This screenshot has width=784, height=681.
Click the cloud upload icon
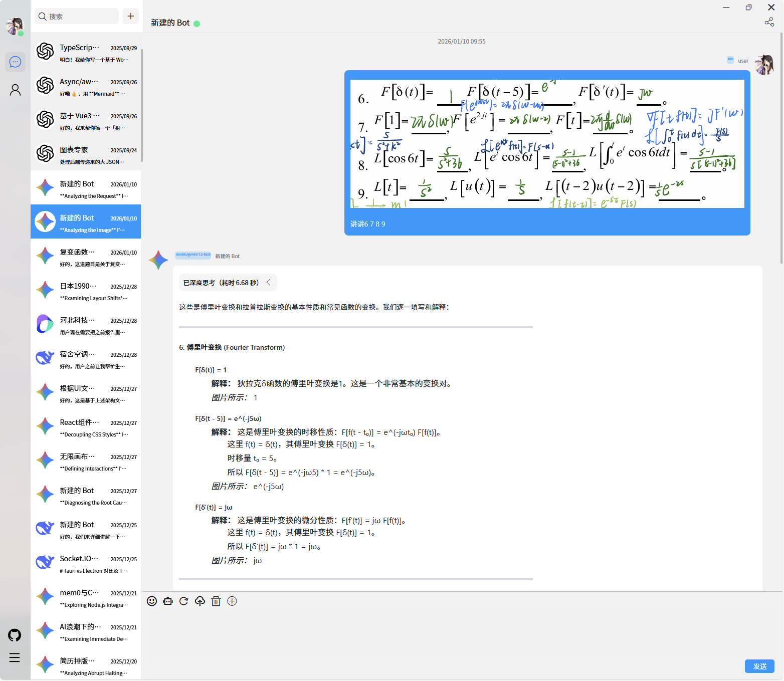click(x=200, y=601)
